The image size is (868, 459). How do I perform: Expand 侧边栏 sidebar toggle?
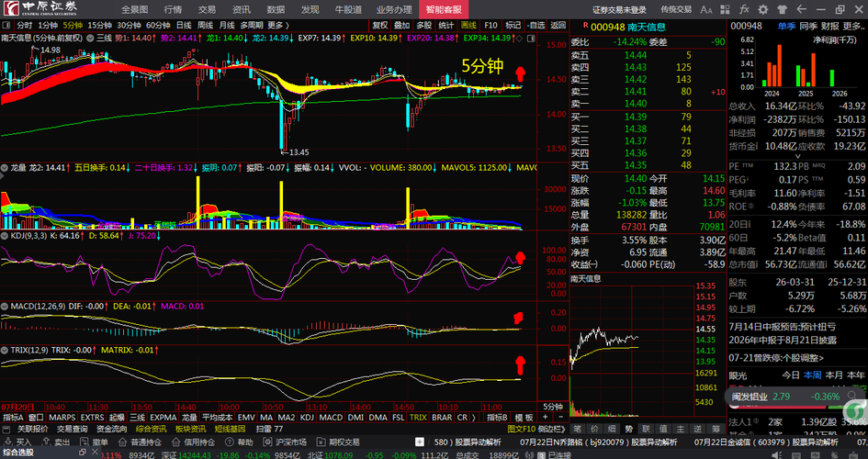pyautogui.click(x=551, y=429)
